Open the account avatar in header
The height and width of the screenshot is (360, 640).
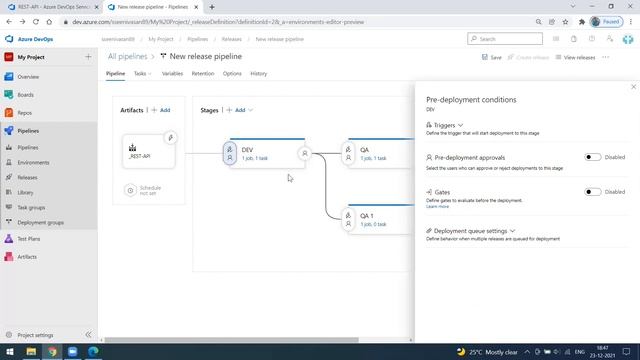pos(628,39)
